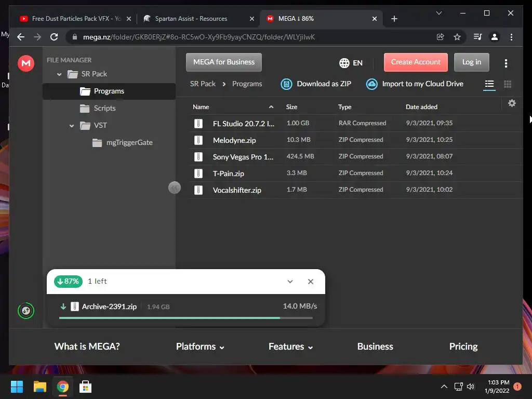Open the Features dropdown
Image resolution: width=532 pixels, height=399 pixels.
(291, 347)
